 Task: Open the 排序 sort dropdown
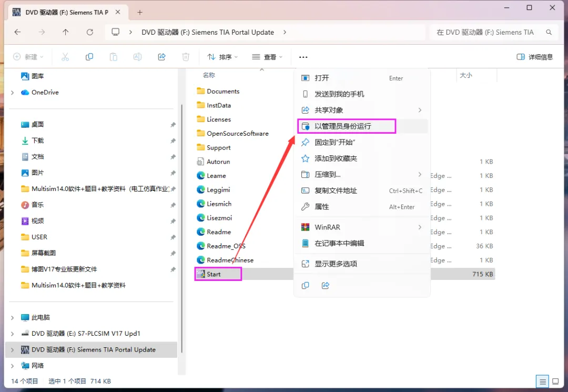click(222, 57)
